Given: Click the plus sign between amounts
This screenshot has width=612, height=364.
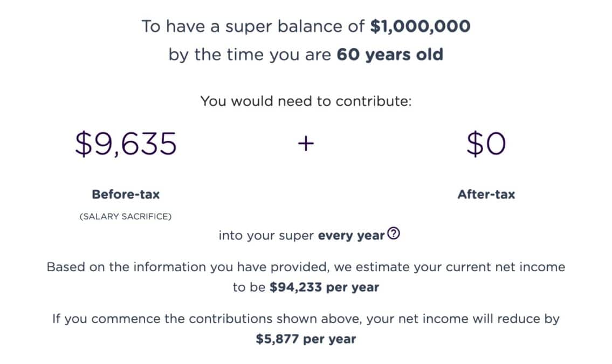Looking at the screenshot, I should click(x=305, y=144).
